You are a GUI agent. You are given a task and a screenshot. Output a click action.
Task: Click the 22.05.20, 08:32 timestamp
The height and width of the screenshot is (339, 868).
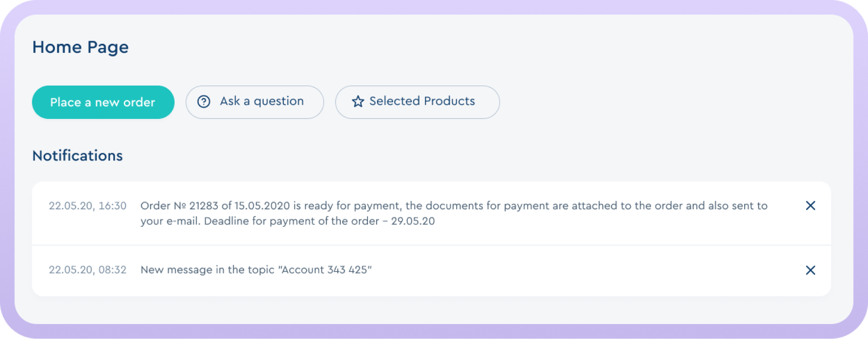click(88, 270)
